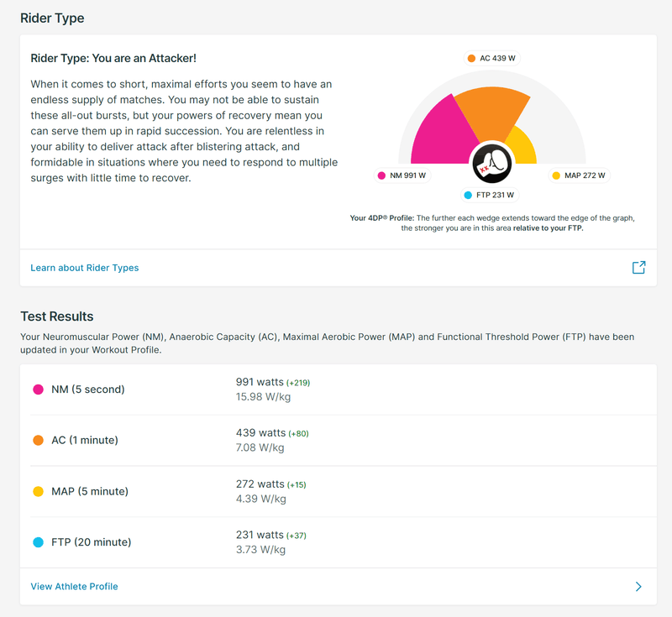Click the 439 watts AC result value

tap(260, 433)
